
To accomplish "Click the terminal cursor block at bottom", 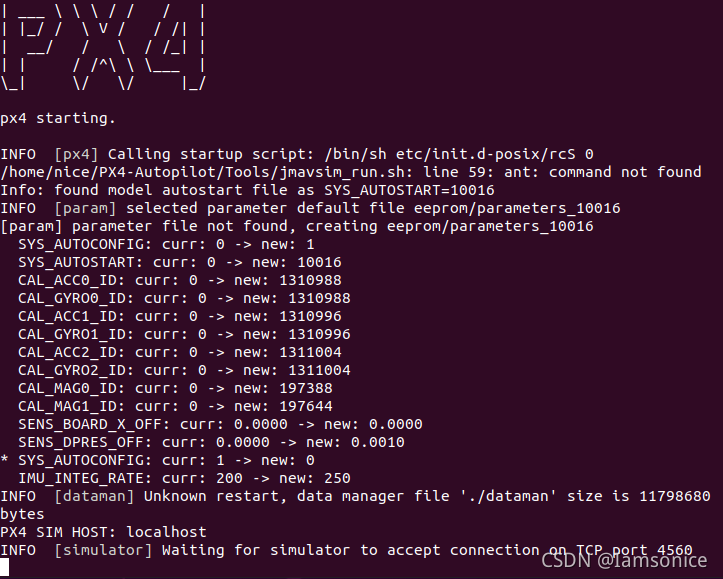I will click(5, 568).
